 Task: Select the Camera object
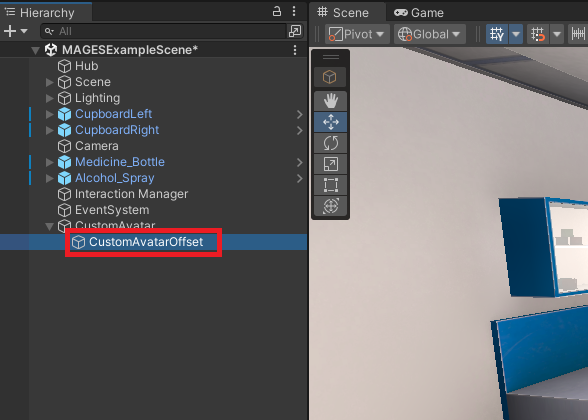[96, 146]
